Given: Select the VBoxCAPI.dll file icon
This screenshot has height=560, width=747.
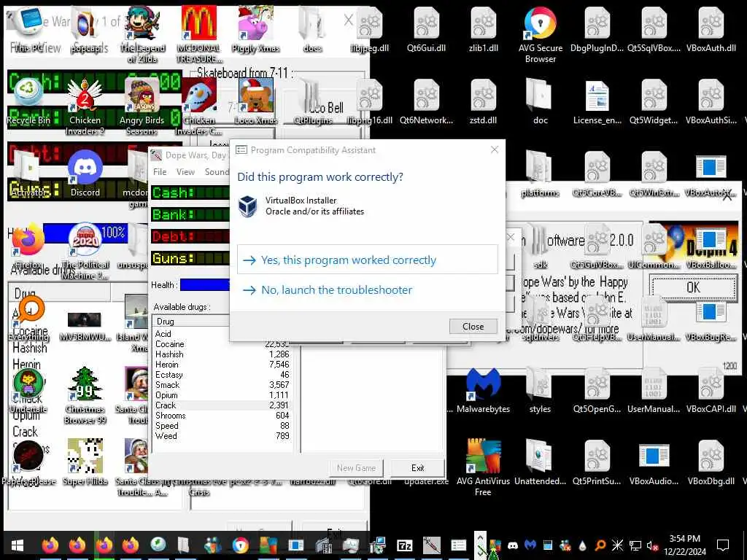Looking at the screenshot, I should click(711, 391).
